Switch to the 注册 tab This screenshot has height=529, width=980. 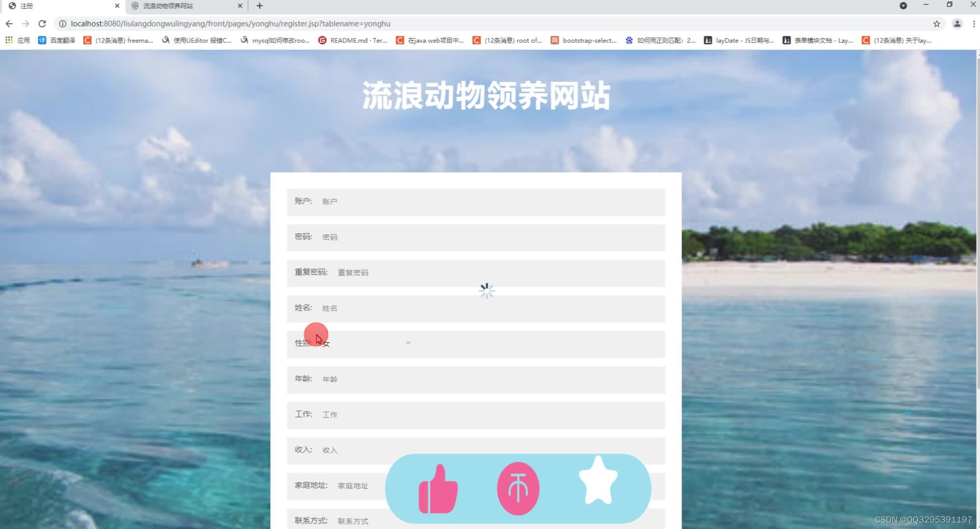click(63, 6)
